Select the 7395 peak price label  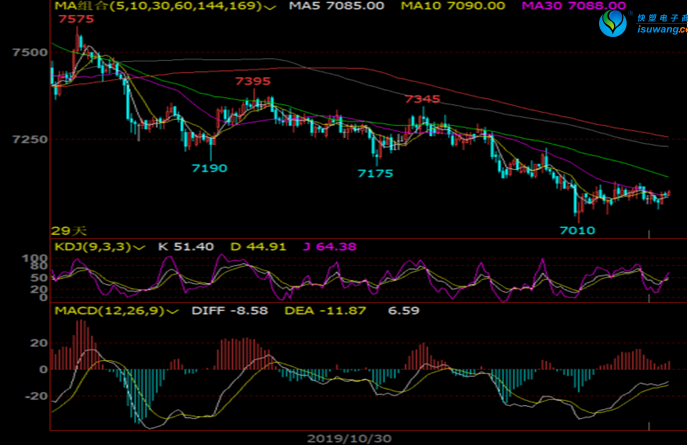tap(252, 81)
